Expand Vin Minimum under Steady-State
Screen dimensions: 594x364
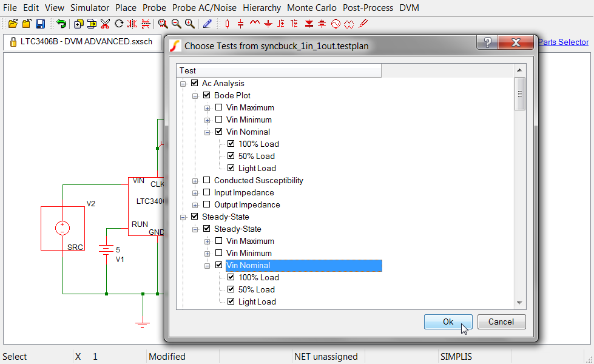207,253
